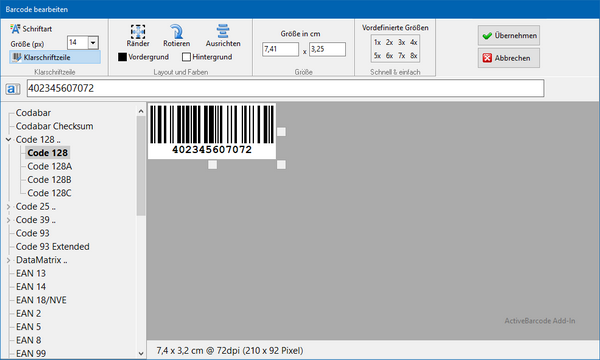Apply predefined size 1x
Screen dimensions: 600x360
tap(377, 42)
